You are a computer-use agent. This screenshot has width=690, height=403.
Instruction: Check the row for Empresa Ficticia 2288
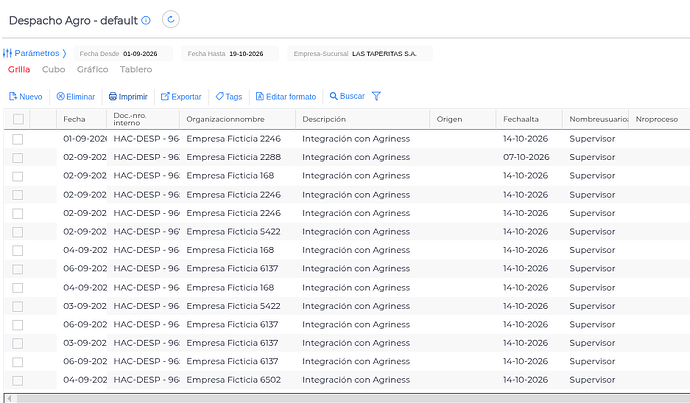click(x=18, y=158)
